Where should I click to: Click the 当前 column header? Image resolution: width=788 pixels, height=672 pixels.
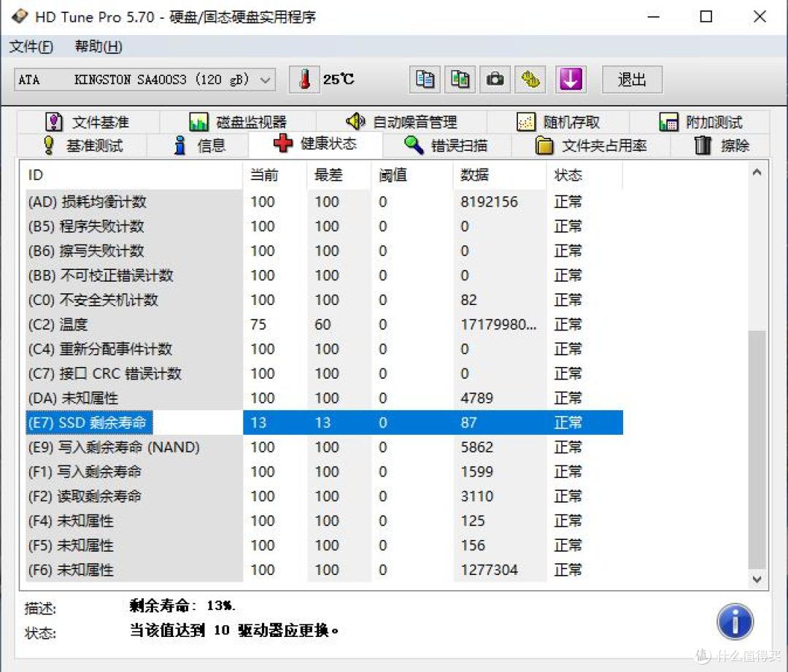(x=274, y=175)
